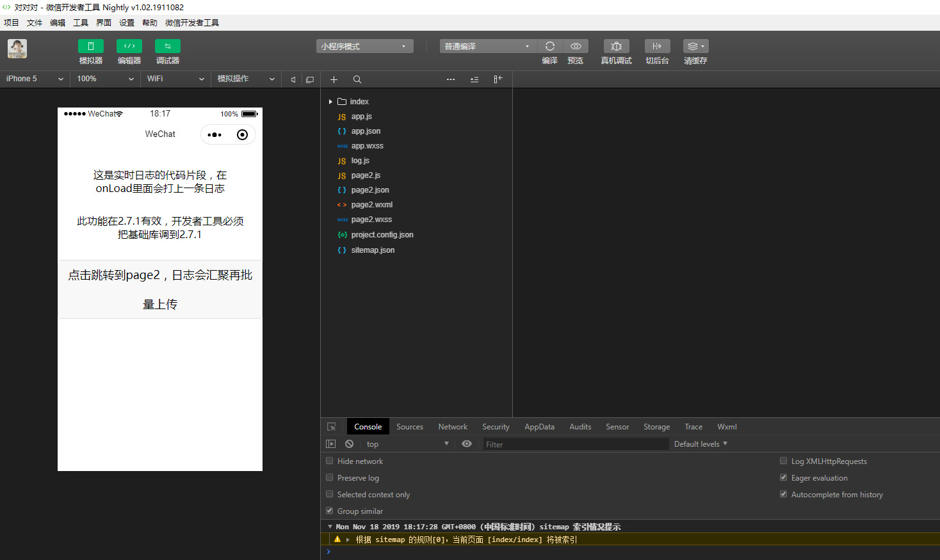
Task: Click the jump to page2 button
Action: [x=160, y=289]
